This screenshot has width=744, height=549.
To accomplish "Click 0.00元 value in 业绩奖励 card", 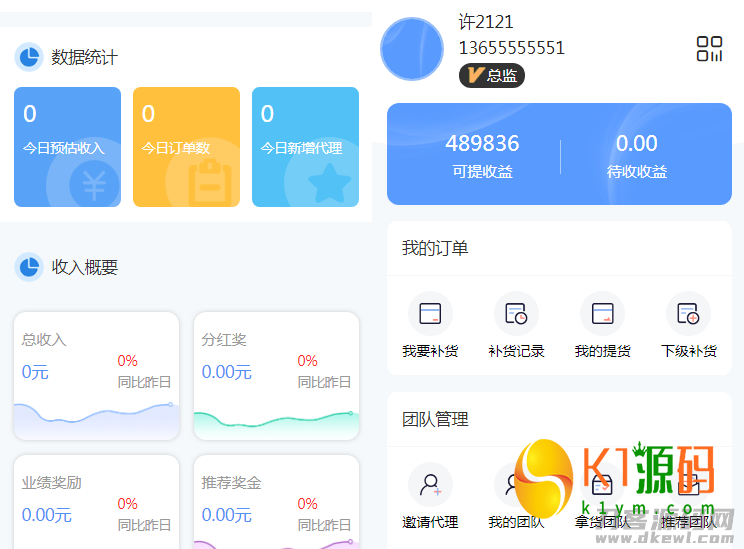I will point(46,515).
